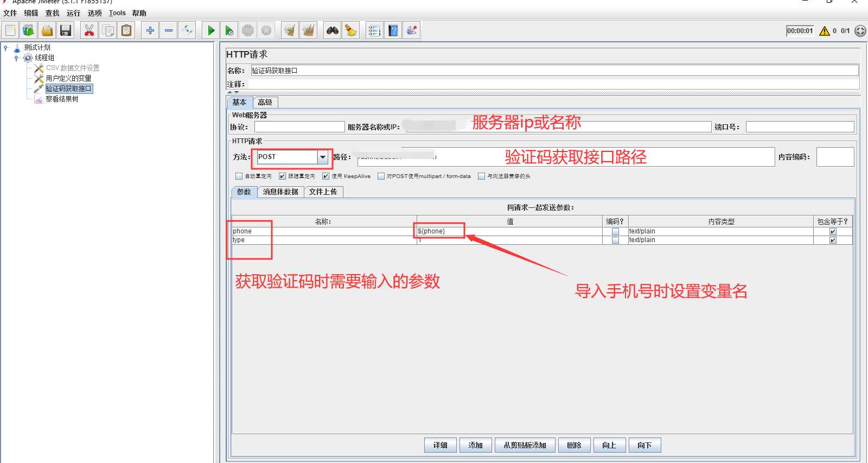Click the 添加 button
Viewport: 868px width, 463px height.
point(476,445)
